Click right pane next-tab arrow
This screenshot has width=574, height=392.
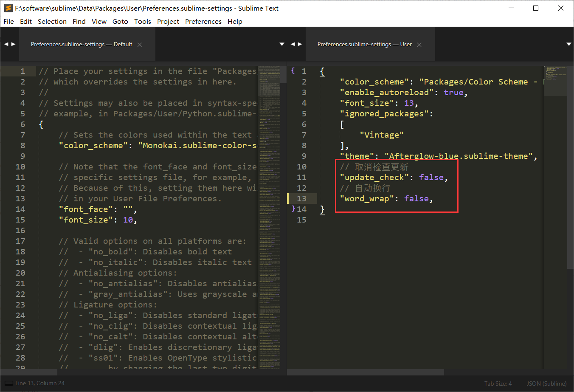click(300, 44)
